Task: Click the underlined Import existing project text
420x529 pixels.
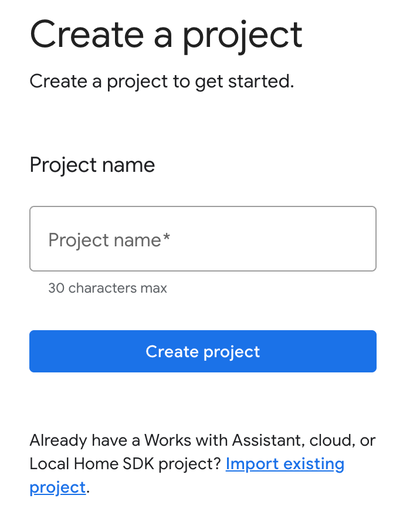Action: (x=285, y=463)
